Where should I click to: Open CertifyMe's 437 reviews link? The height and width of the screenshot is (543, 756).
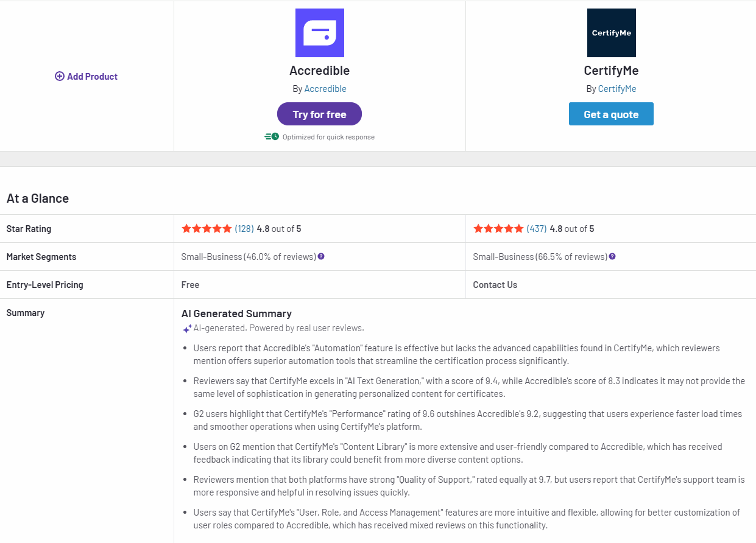click(535, 228)
